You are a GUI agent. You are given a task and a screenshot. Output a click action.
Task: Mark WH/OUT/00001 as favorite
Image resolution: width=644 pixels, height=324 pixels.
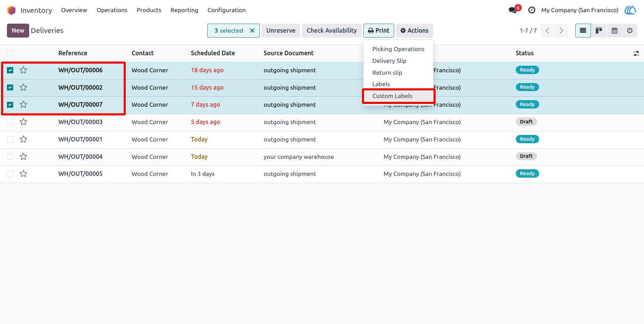(23, 139)
